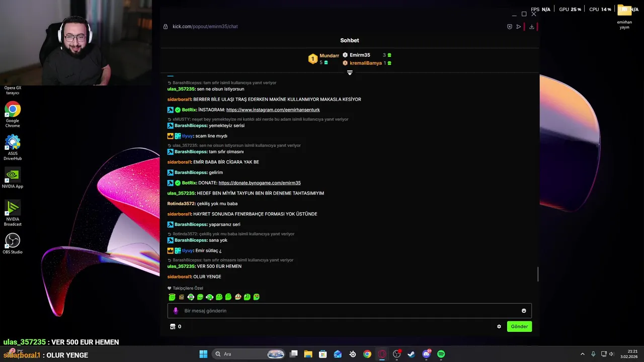Click sidarboral1 username on BERBER message
The height and width of the screenshot is (362, 644).
click(179, 100)
